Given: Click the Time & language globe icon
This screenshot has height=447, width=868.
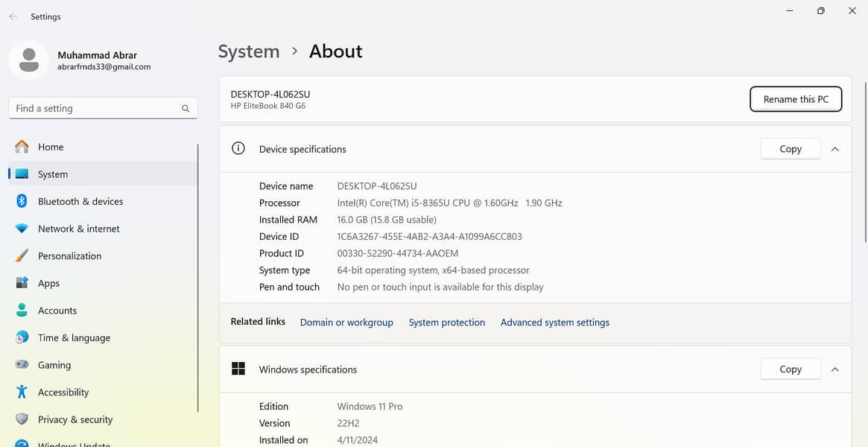Looking at the screenshot, I should (x=22, y=337).
